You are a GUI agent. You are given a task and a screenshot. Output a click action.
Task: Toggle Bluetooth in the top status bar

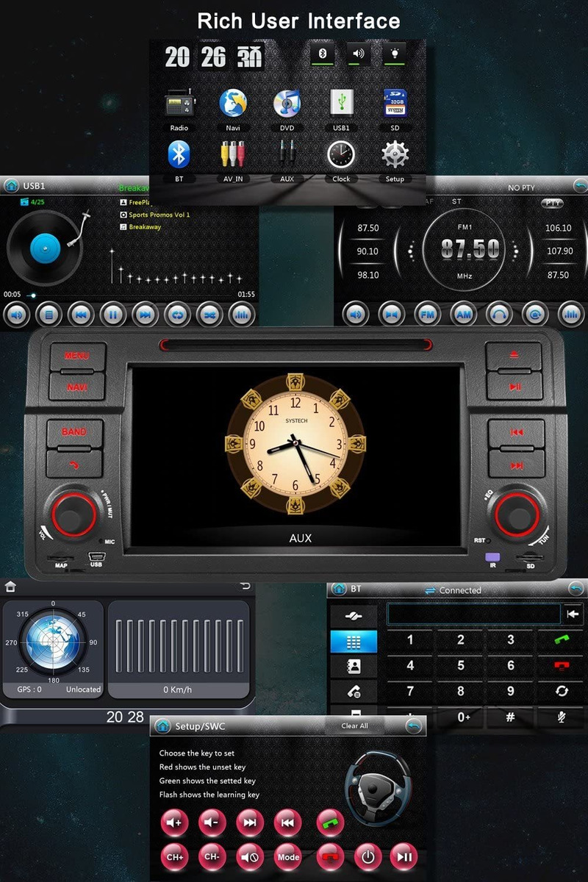323,54
